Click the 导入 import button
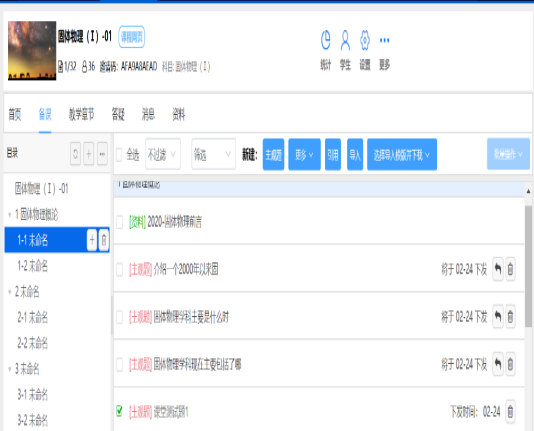The height and width of the screenshot is (431, 534). pyautogui.click(x=355, y=154)
